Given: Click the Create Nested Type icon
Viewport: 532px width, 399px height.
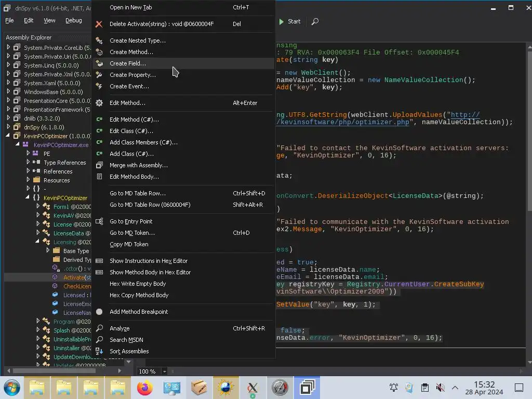Looking at the screenshot, I should (x=99, y=41).
